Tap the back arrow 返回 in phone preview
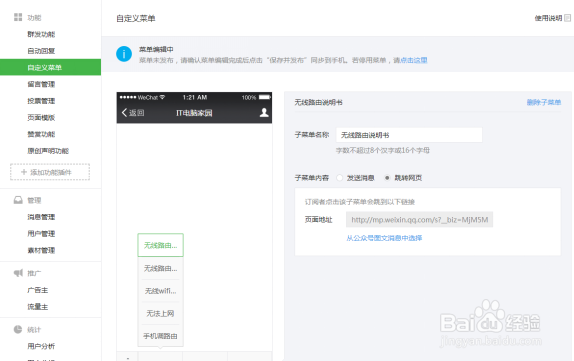The image size is (574, 361). [133, 113]
